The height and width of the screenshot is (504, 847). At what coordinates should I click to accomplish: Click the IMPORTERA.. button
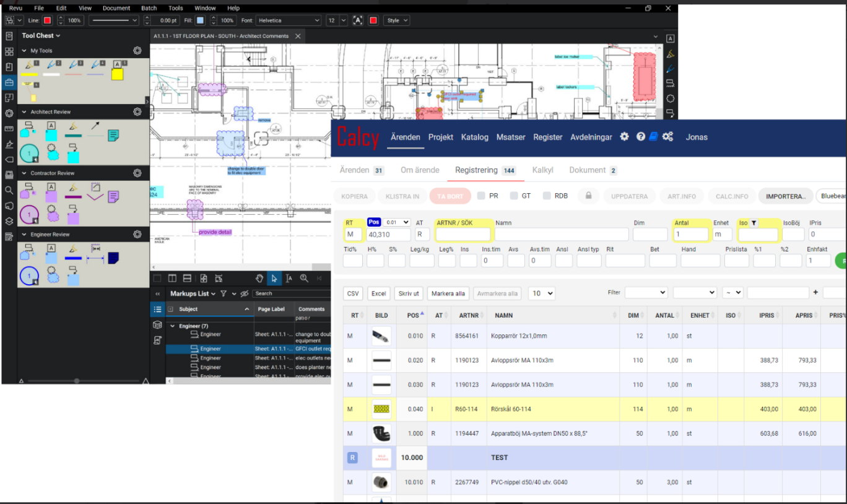pyautogui.click(x=785, y=196)
